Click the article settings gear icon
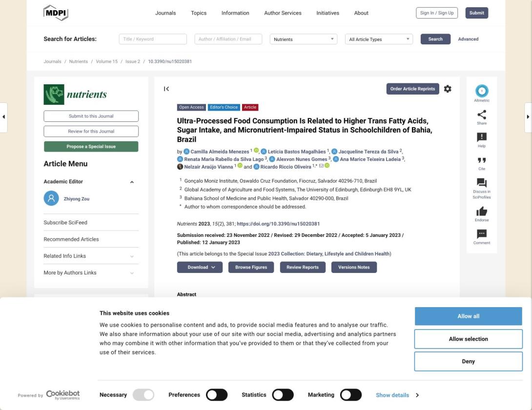 [x=448, y=89]
